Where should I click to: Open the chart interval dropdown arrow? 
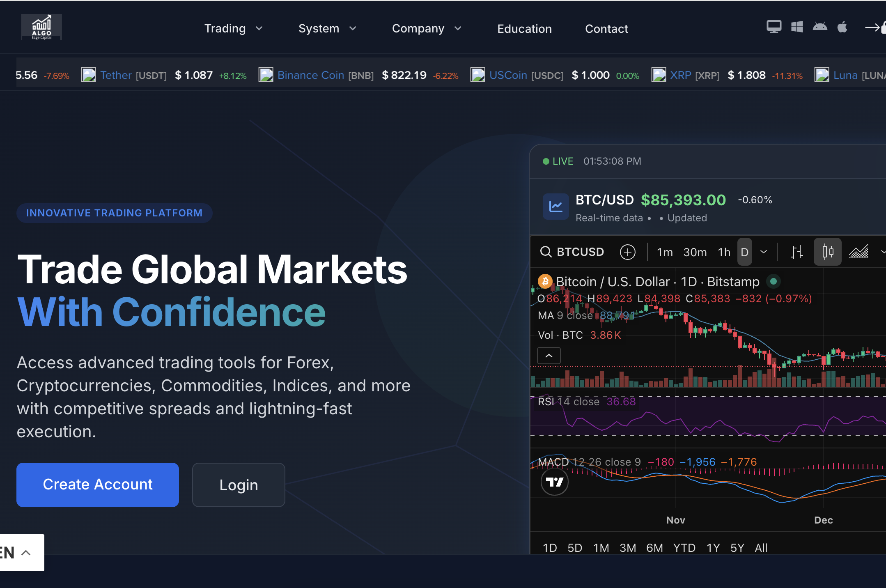[764, 252]
